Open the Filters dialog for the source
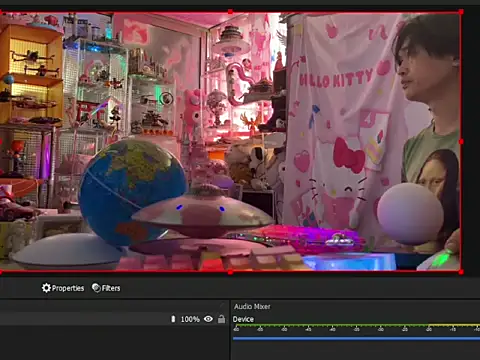The width and height of the screenshot is (480, 360). click(x=106, y=288)
